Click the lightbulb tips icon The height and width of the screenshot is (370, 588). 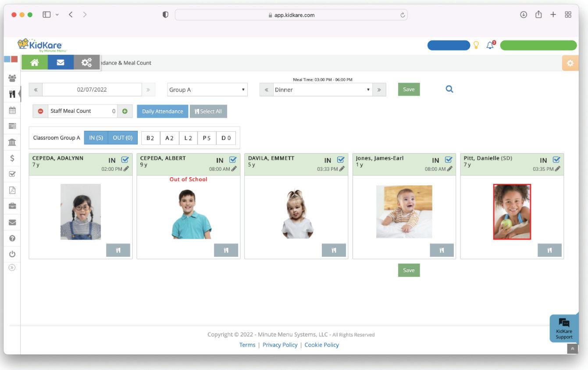[x=477, y=45]
